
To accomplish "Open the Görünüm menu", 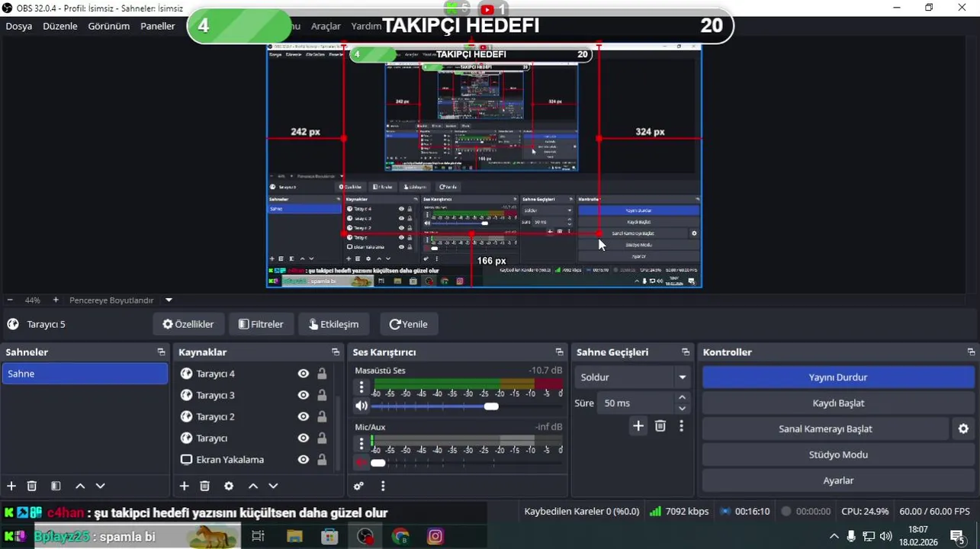I will click(109, 26).
